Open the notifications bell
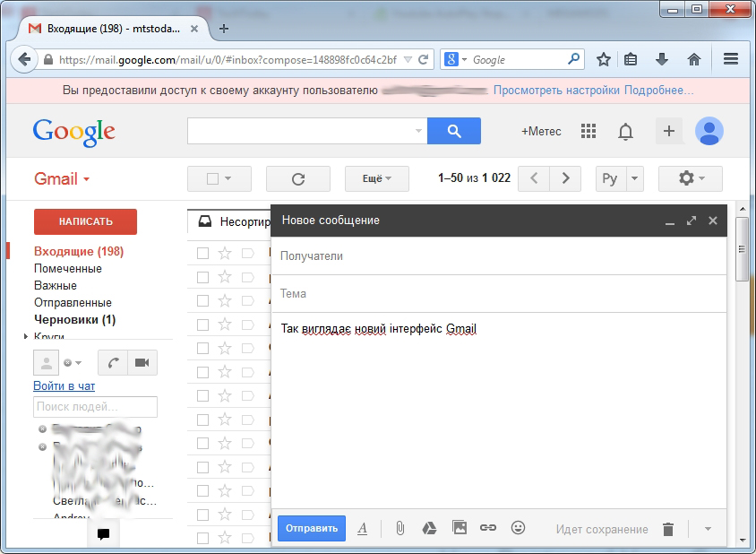 626,131
